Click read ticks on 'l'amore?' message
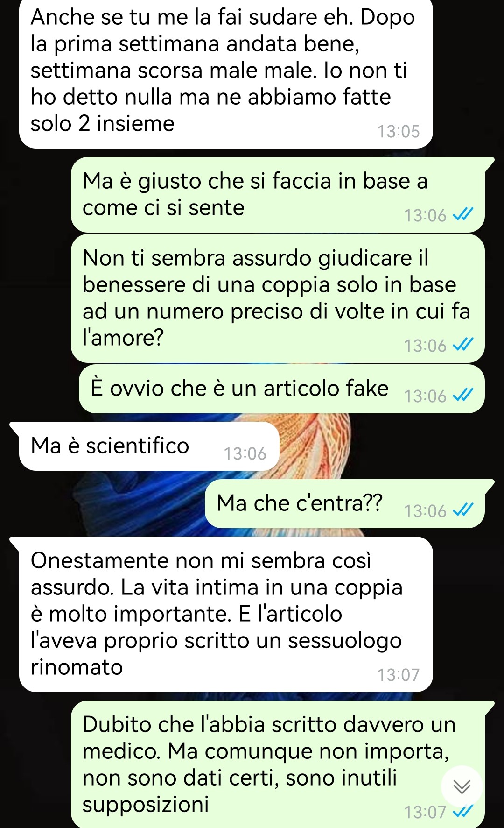 (463, 345)
